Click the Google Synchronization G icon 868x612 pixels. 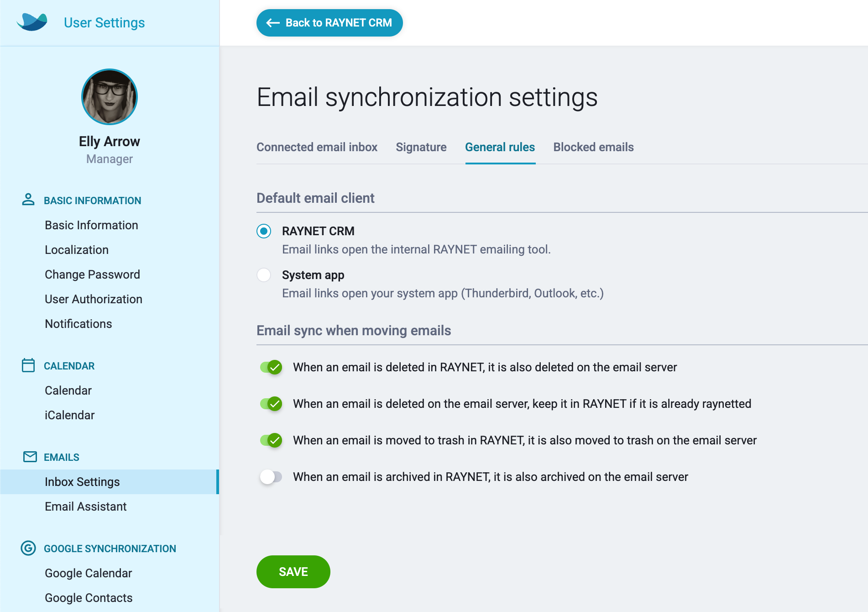[28, 548]
